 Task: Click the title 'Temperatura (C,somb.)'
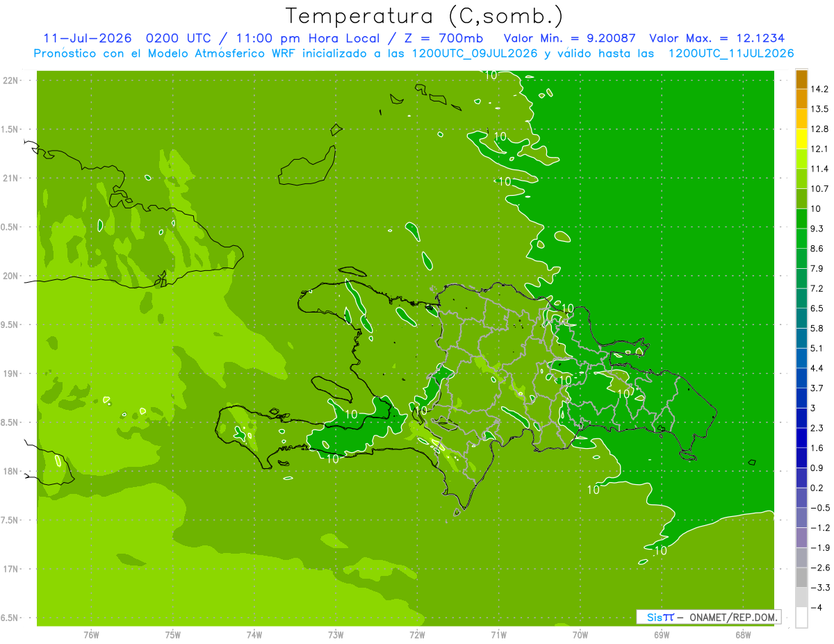(x=425, y=17)
